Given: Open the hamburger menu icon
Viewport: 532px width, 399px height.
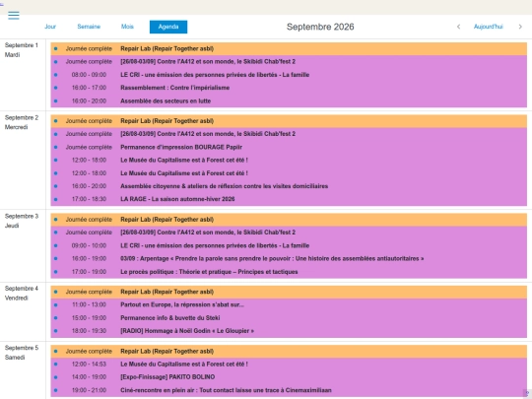Looking at the screenshot, I should [x=14, y=15].
